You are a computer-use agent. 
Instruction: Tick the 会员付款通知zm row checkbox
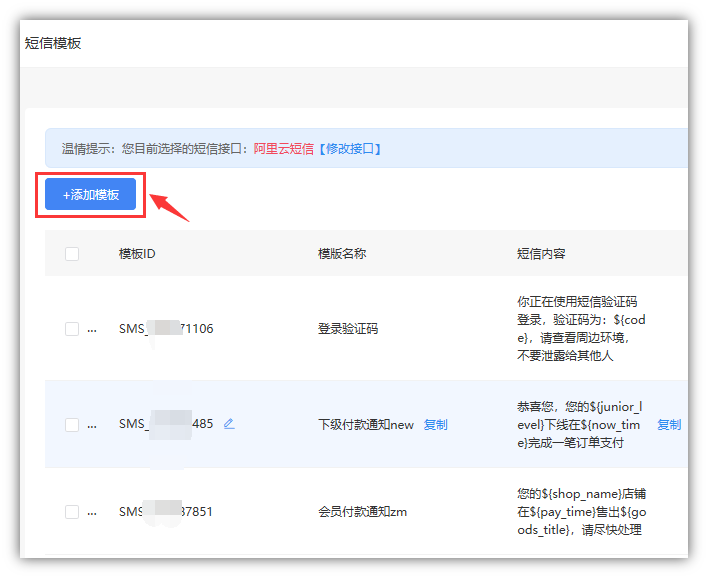pyautogui.click(x=72, y=512)
